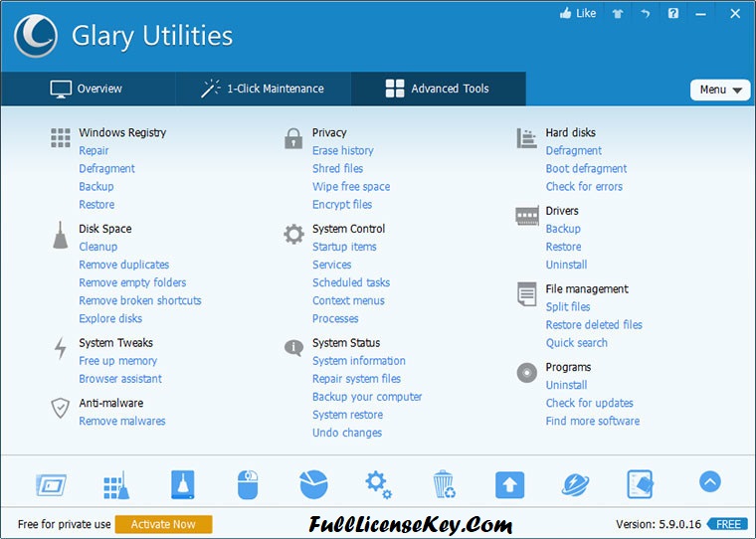Click the Activate Now button
Viewport: 756px width, 539px height.
coord(163,524)
